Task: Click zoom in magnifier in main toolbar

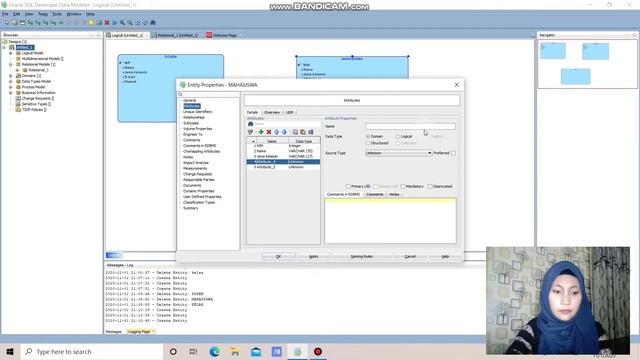Action: click(122, 23)
